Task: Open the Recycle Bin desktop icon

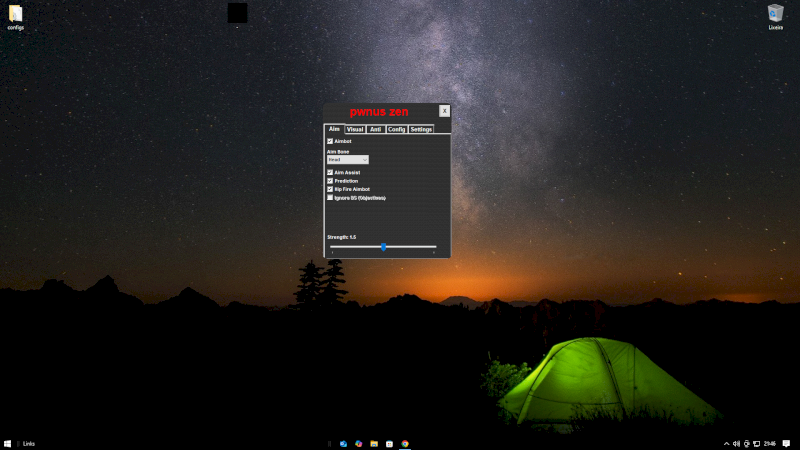Action: [x=775, y=13]
